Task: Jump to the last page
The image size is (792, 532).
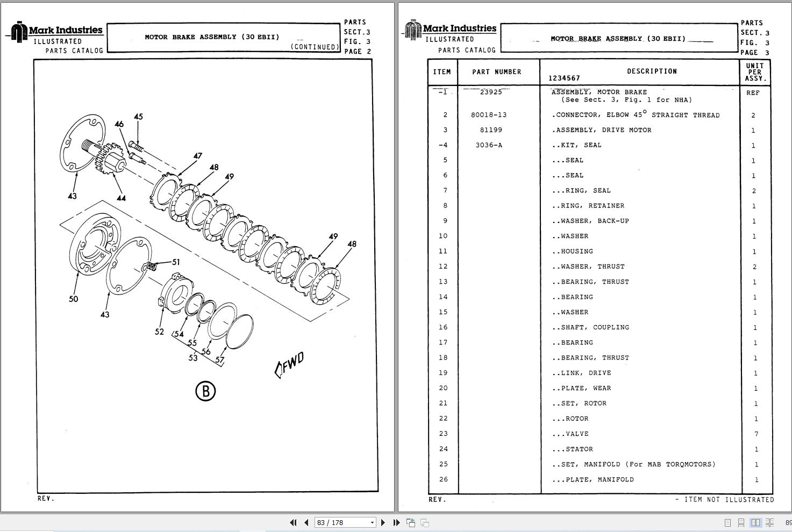Action: 396,522
